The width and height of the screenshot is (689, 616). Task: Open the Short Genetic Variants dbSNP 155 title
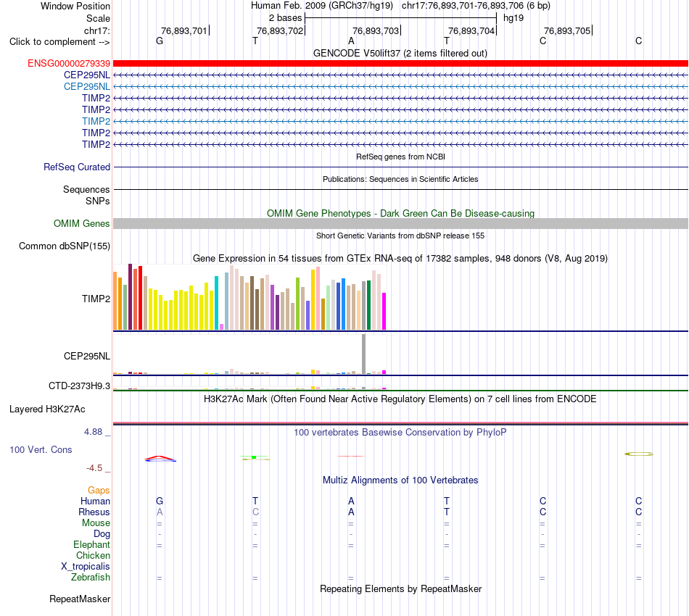400,236
